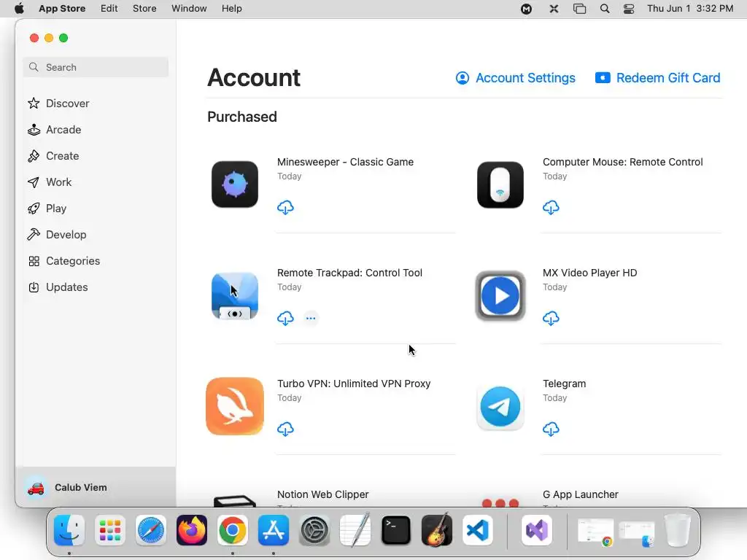This screenshot has width=747, height=560.
Task: Open Launchpad from the Dock
Action: [x=110, y=530]
